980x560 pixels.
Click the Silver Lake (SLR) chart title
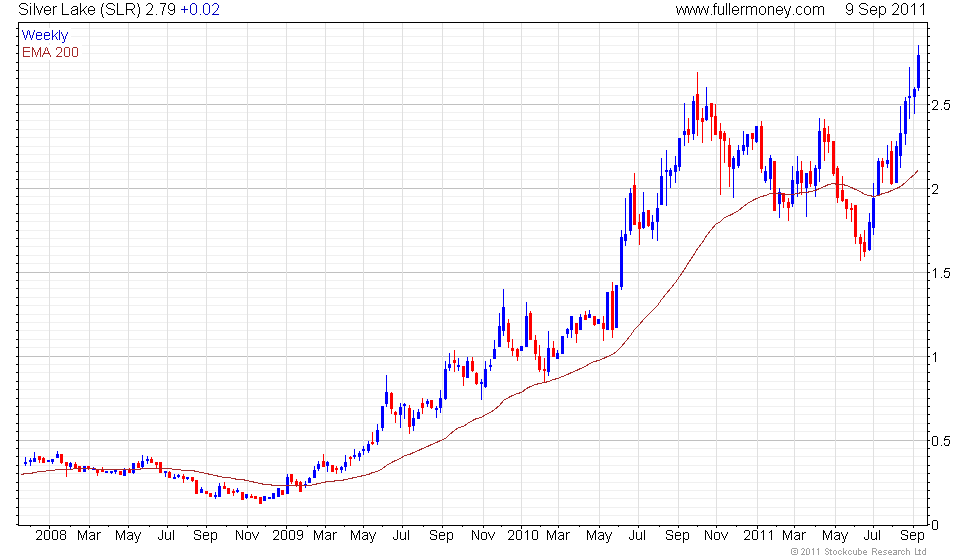click(x=80, y=10)
